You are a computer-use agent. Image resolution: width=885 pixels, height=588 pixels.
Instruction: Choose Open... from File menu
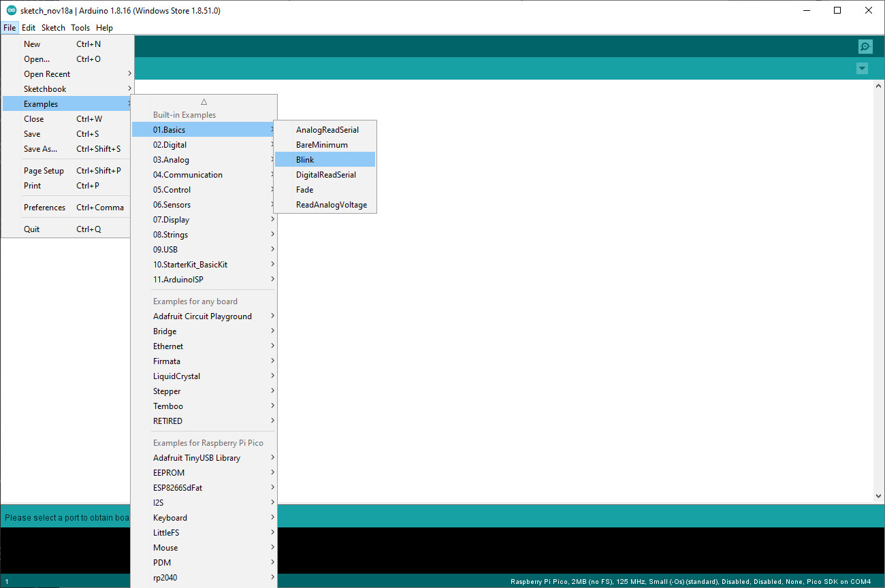tap(68, 59)
